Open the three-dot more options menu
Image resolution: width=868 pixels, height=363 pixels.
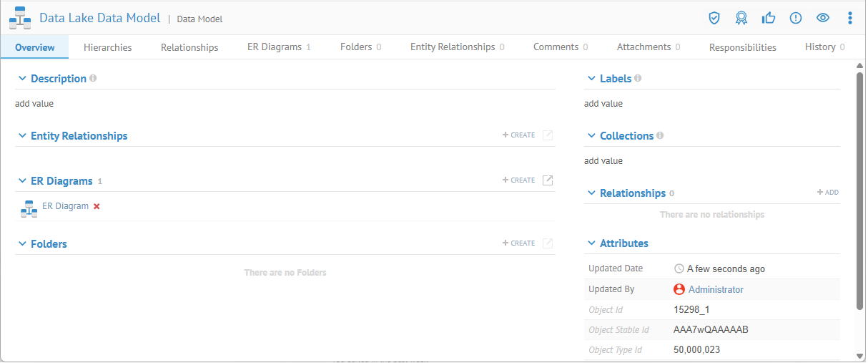click(849, 18)
